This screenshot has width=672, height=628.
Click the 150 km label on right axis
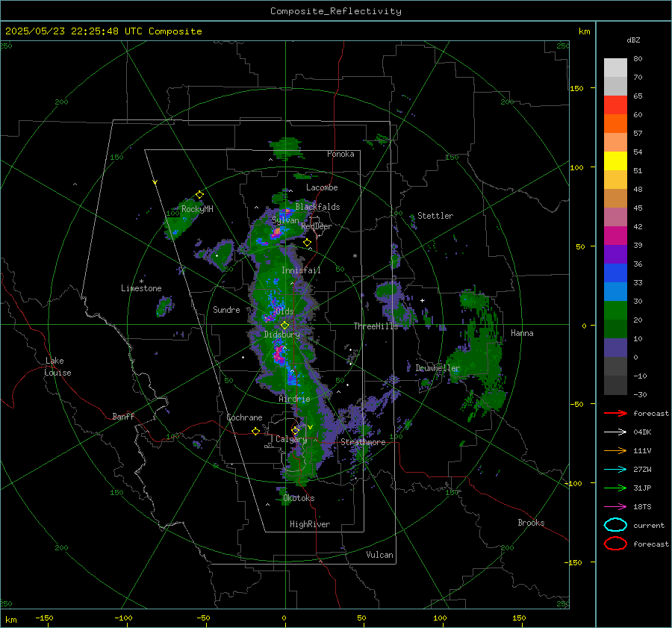[x=576, y=88]
